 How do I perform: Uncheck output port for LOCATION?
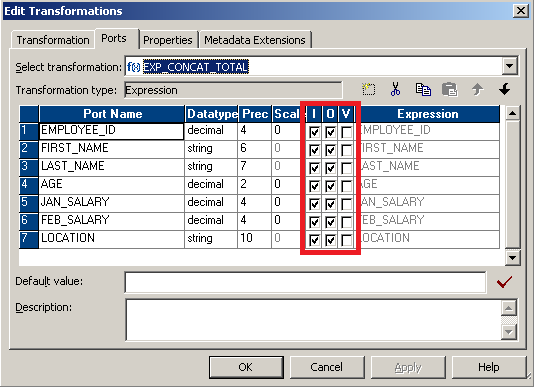330,240
